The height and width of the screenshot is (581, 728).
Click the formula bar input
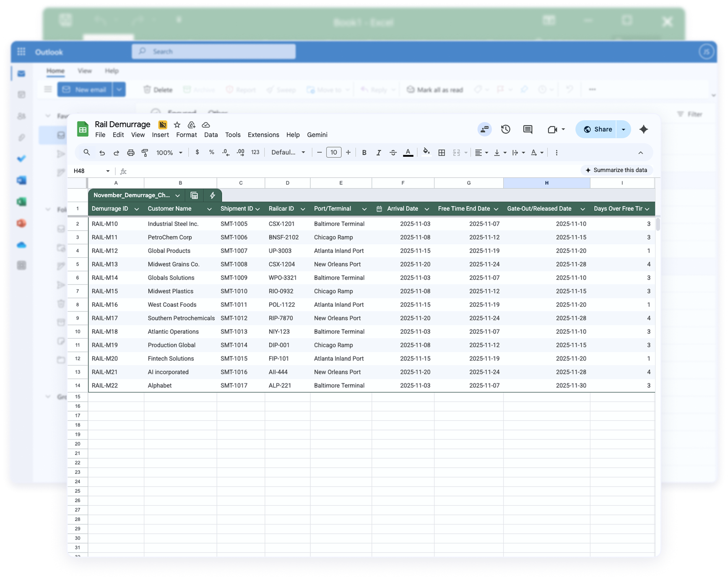294,171
